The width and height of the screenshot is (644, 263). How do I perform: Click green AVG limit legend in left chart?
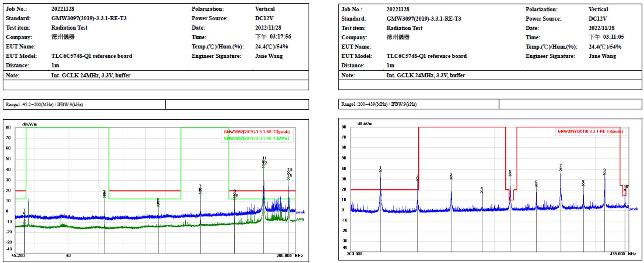pos(257,138)
